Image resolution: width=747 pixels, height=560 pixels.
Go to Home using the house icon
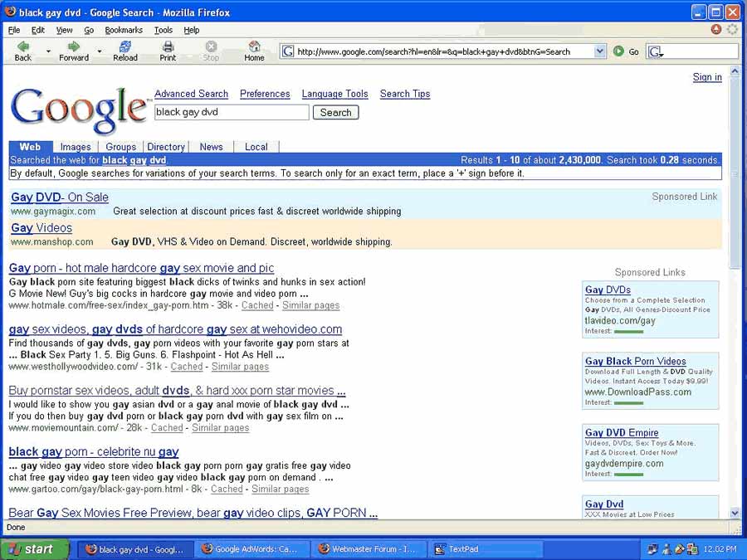[255, 46]
